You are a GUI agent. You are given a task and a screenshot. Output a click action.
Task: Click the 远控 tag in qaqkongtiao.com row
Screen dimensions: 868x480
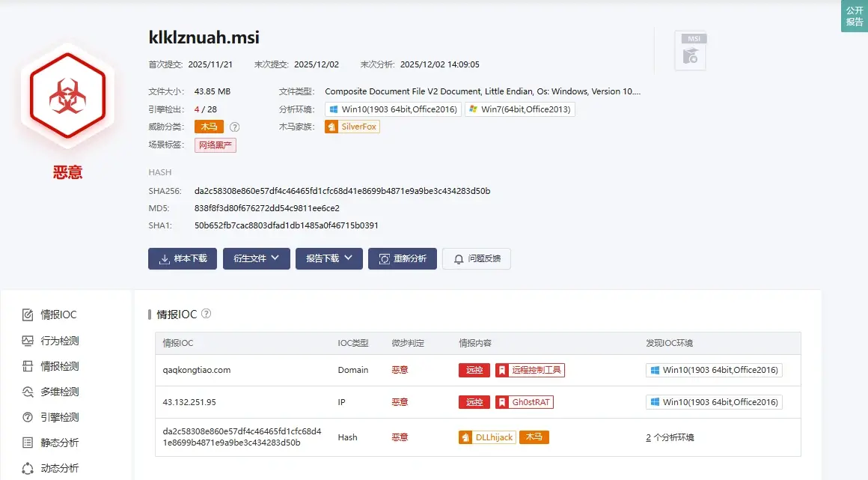[474, 370]
